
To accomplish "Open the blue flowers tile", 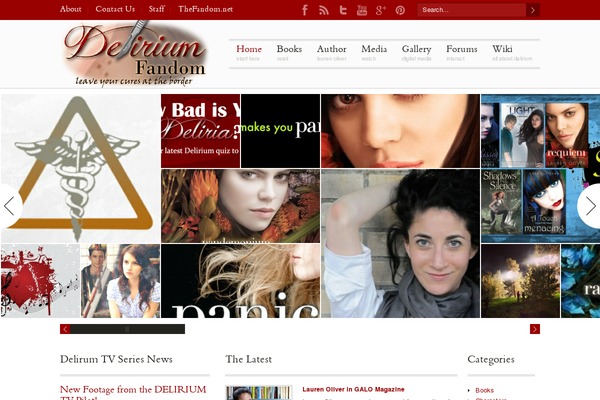I will pyautogui.click(x=580, y=281).
